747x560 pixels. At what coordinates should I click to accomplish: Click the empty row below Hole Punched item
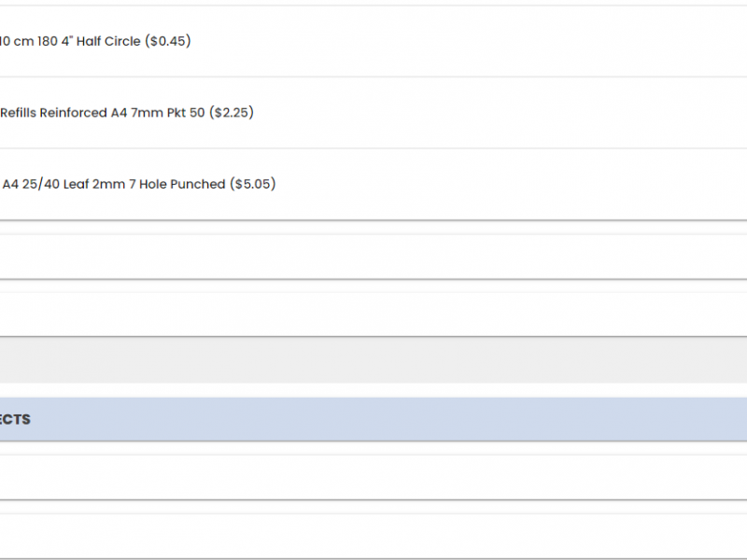373,256
